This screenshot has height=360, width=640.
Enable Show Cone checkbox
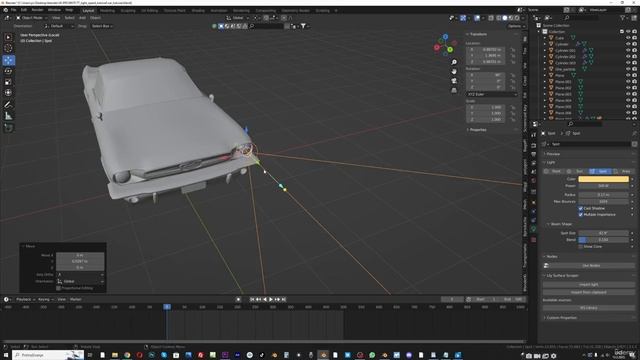[580, 247]
